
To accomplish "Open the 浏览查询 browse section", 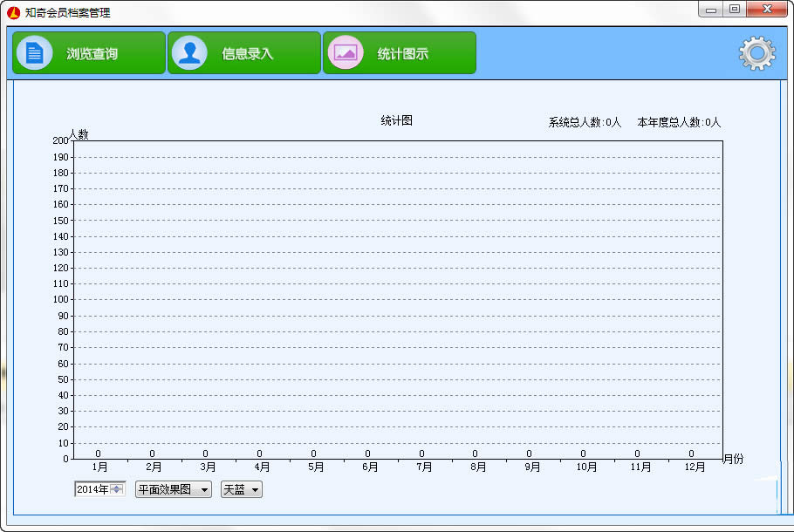I will click(x=89, y=52).
